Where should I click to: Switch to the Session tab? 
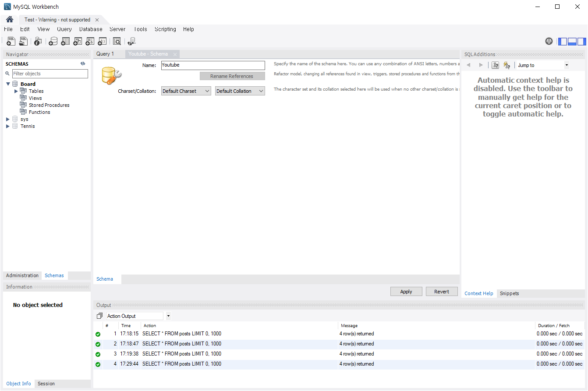click(x=46, y=384)
